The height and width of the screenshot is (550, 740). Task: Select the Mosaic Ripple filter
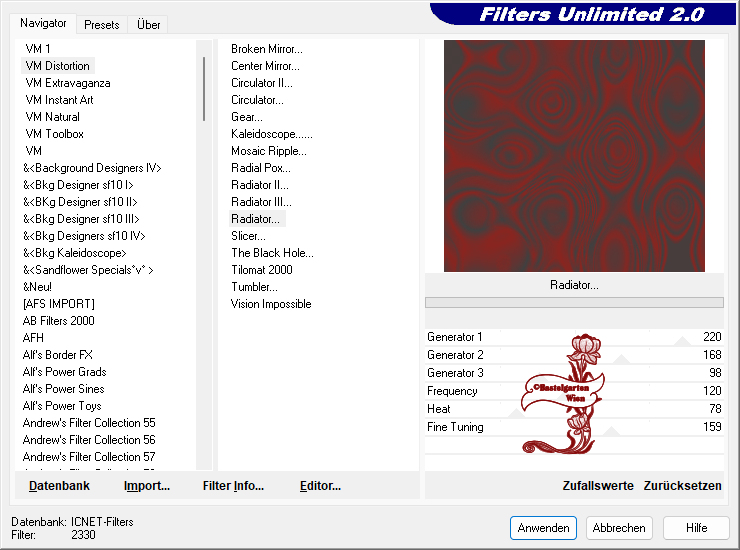[268, 151]
